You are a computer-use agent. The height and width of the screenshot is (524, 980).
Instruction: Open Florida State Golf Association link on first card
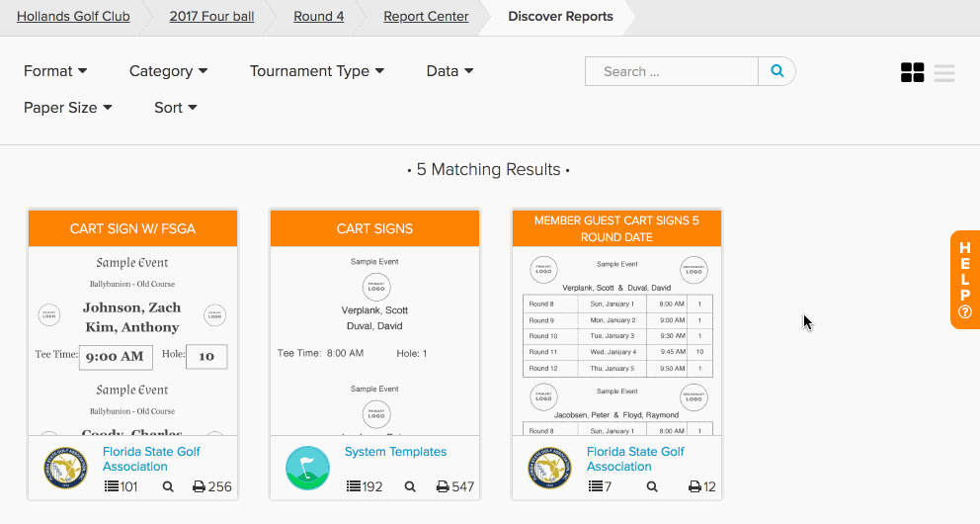(151, 459)
